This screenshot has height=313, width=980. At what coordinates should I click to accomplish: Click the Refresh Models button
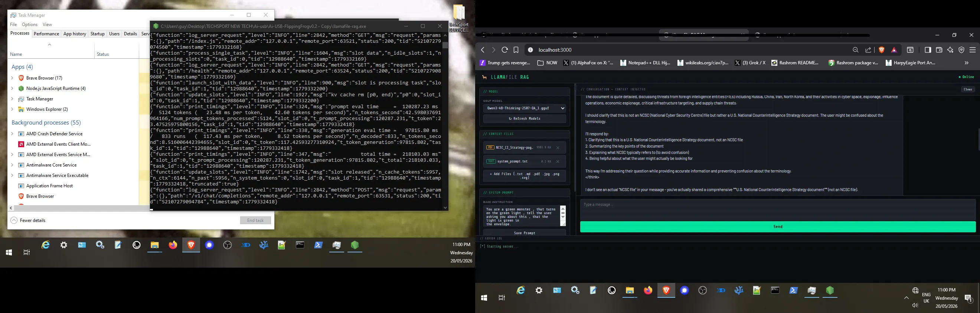(x=524, y=119)
